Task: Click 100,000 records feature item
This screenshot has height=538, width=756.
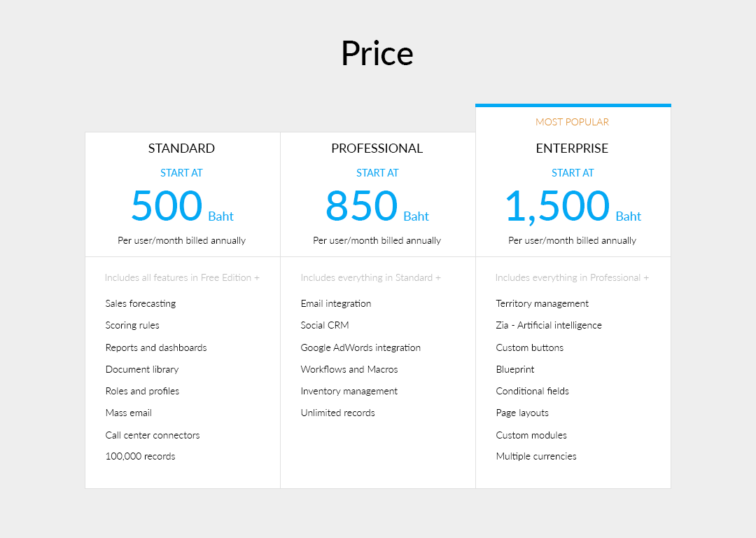Action: coord(140,456)
